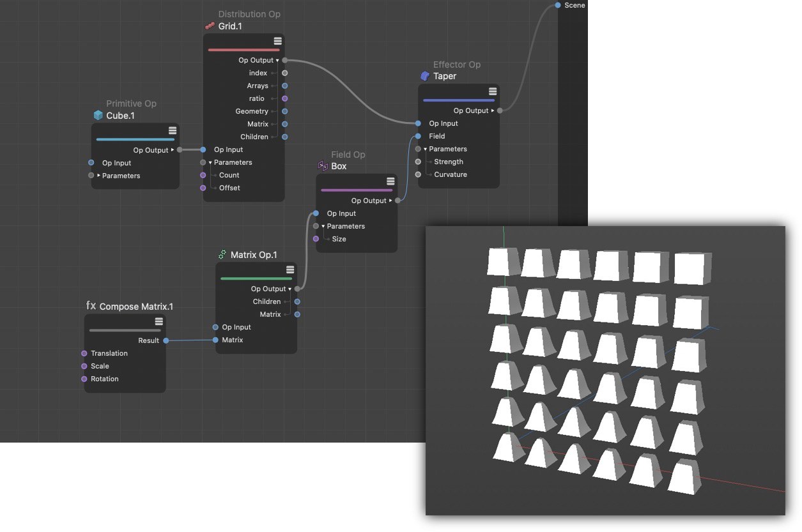Collapse the Taper Parameters group

point(425,149)
